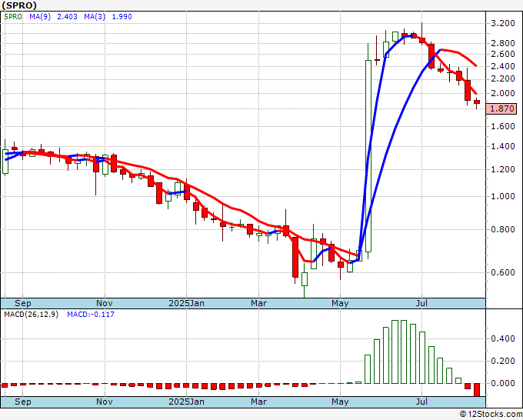Click 2025Jan on the price chart time axis
Viewport: 523px width, 420px height.
[x=186, y=303]
